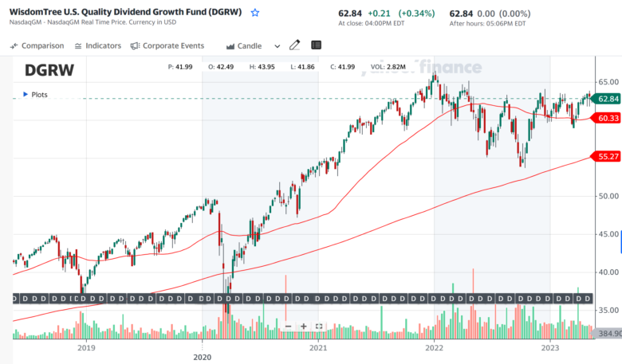Click the 50.00 y-axis price label

point(608,196)
